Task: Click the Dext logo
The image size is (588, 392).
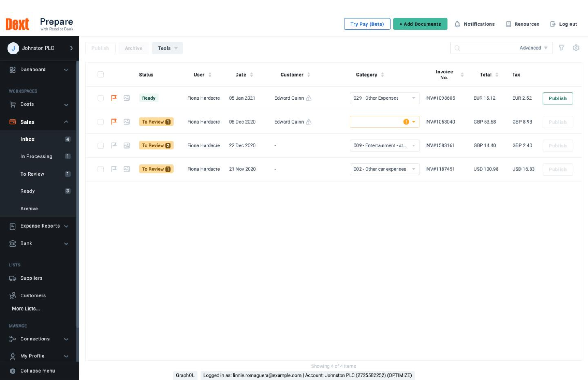Action: pyautogui.click(x=17, y=23)
